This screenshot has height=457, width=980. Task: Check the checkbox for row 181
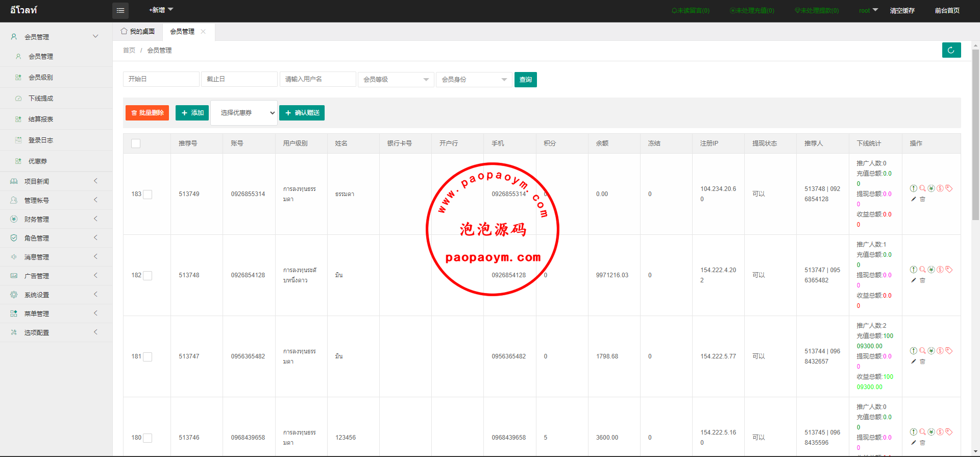[148, 357]
